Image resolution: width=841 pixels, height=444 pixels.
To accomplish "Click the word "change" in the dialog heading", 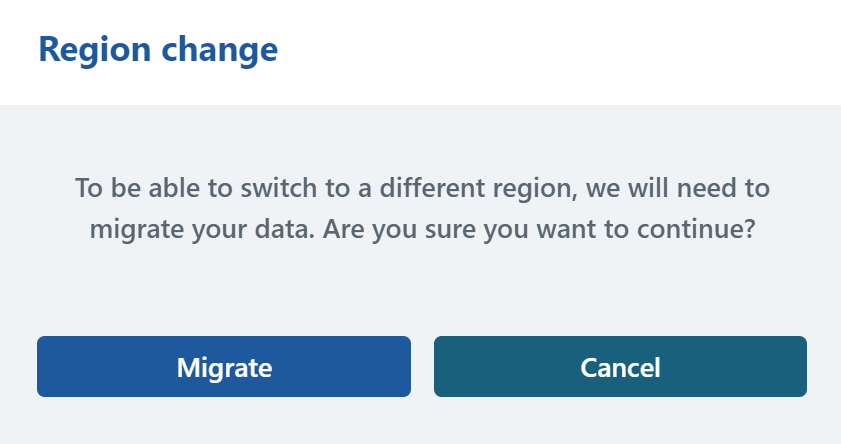I will [217, 49].
